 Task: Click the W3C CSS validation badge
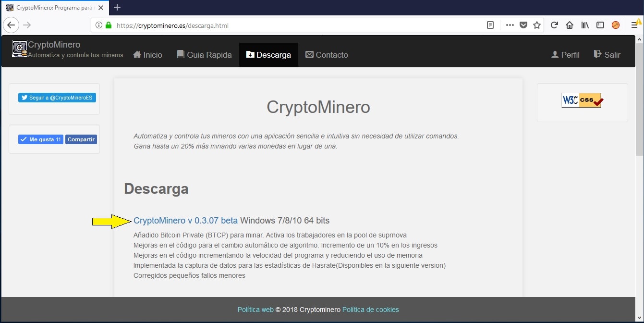582,100
